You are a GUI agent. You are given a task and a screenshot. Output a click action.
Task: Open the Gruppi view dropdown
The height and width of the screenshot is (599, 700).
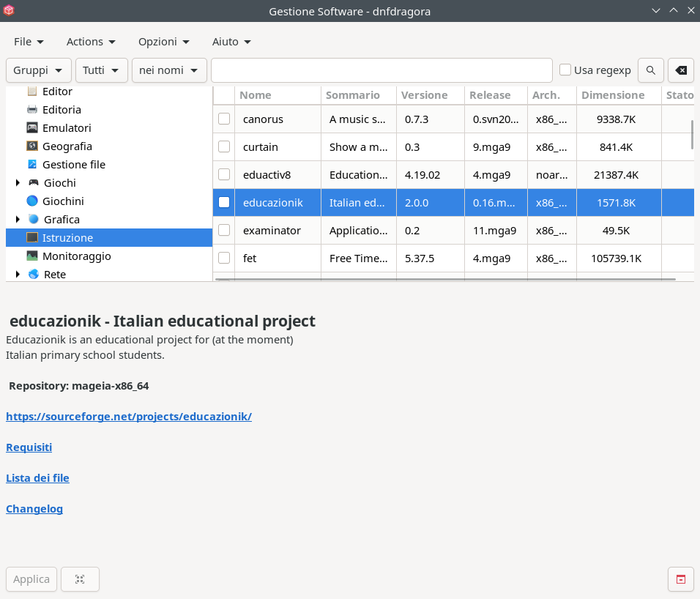[x=38, y=70]
